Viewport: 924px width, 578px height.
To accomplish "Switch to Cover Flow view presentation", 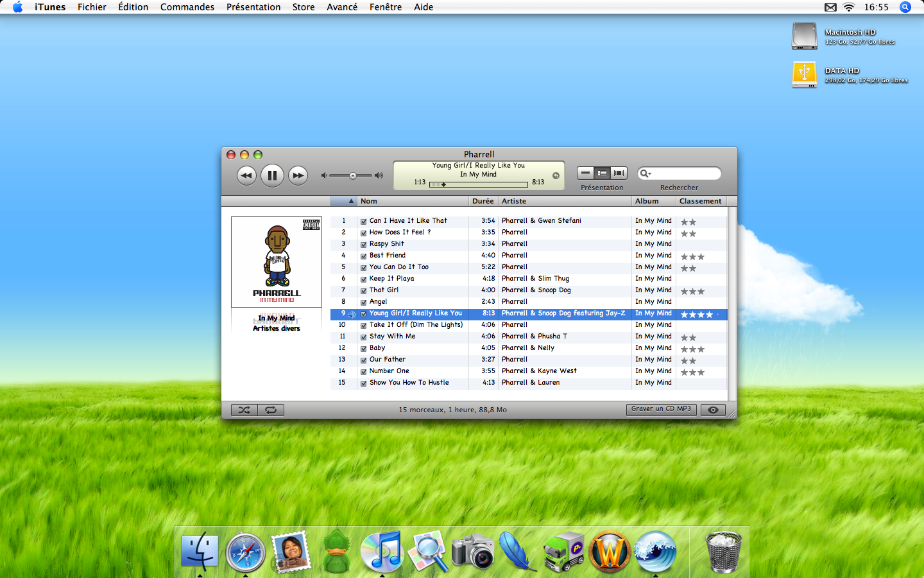I will click(619, 173).
